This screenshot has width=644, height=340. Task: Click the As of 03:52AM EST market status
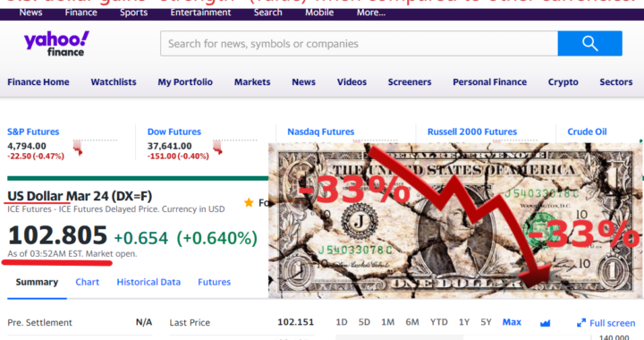(x=72, y=254)
